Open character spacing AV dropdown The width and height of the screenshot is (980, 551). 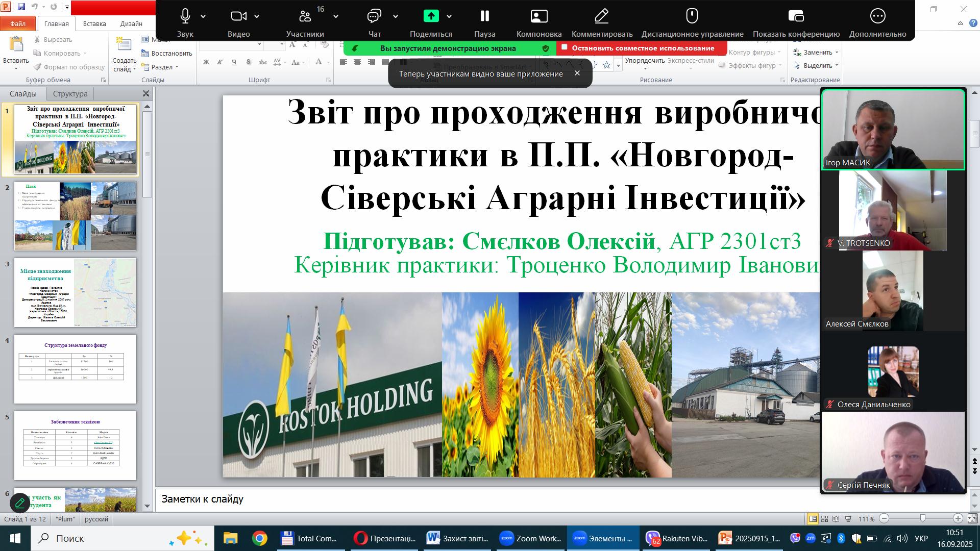[278, 62]
